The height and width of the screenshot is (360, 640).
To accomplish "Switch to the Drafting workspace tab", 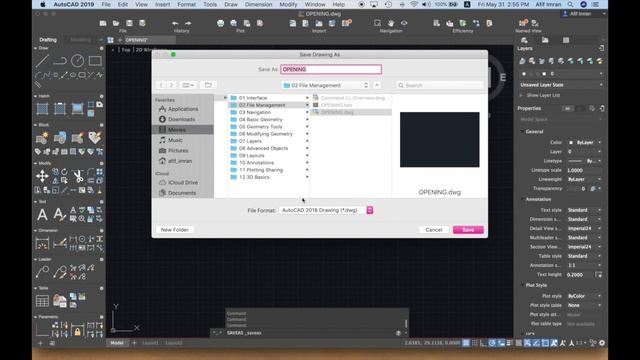I will pyautogui.click(x=48, y=40).
